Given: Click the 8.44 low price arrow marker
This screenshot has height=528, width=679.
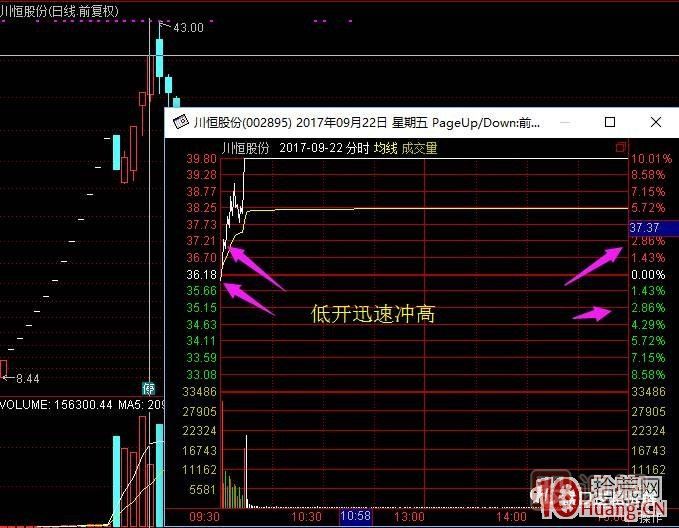Looking at the screenshot, I should point(22,378).
